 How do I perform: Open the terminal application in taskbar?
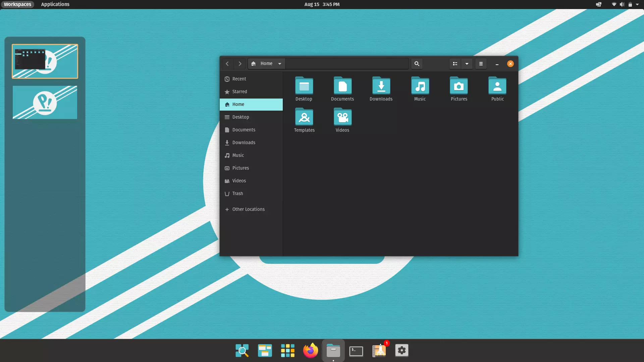tap(356, 350)
